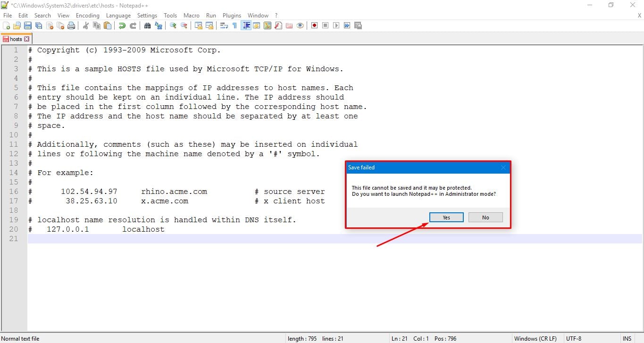Save the hosts file via Save icon
The width and height of the screenshot is (644, 343).
(x=28, y=26)
